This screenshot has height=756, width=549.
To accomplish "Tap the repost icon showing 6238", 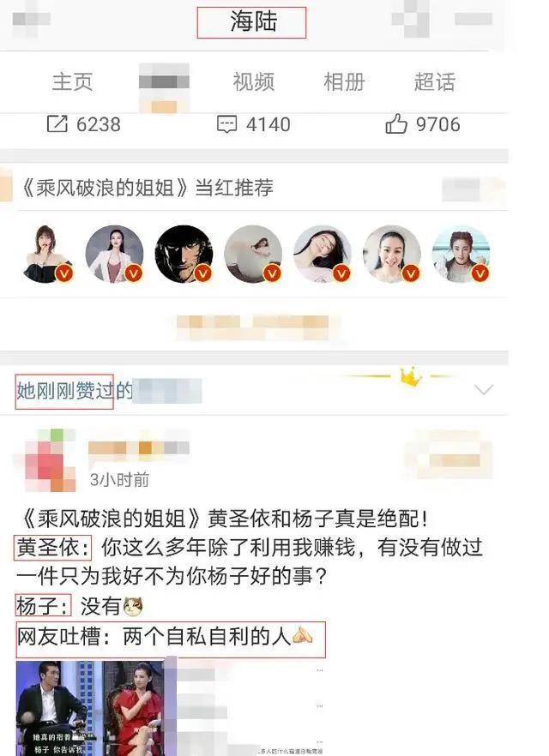I will click(57, 124).
